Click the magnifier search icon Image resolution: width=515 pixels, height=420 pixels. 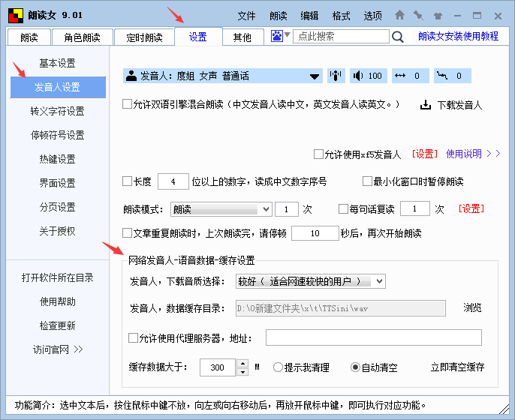[x=398, y=37]
